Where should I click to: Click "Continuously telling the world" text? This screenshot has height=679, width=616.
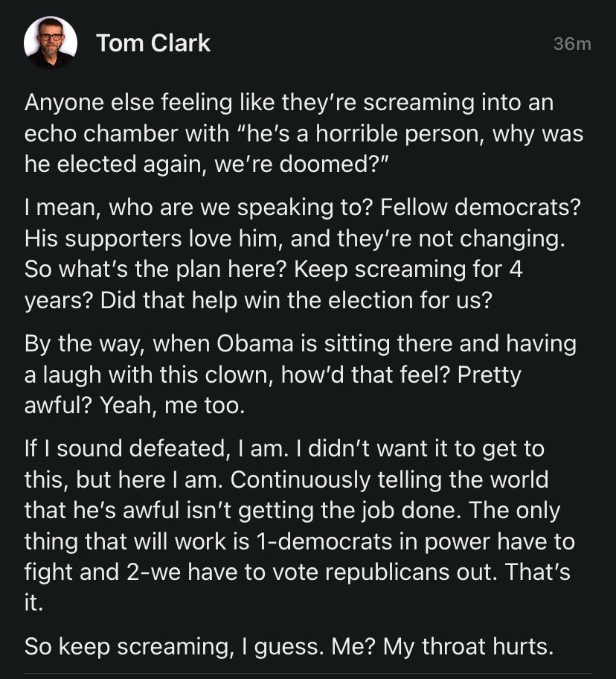coord(390,479)
